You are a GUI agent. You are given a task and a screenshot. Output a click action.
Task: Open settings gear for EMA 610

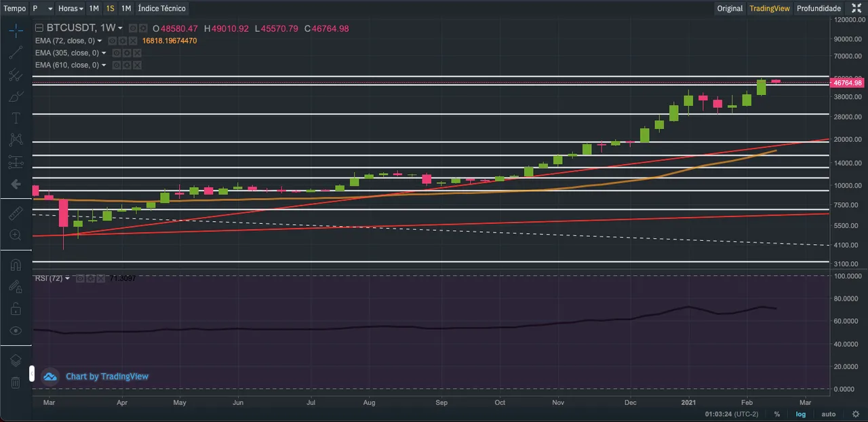click(127, 65)
